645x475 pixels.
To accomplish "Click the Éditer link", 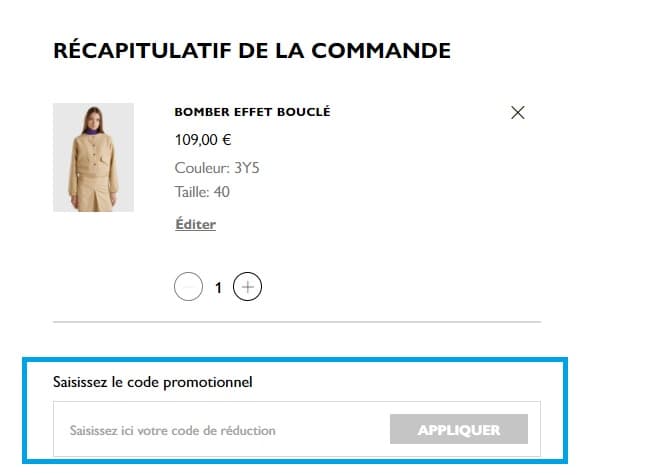I will (195, 224).
